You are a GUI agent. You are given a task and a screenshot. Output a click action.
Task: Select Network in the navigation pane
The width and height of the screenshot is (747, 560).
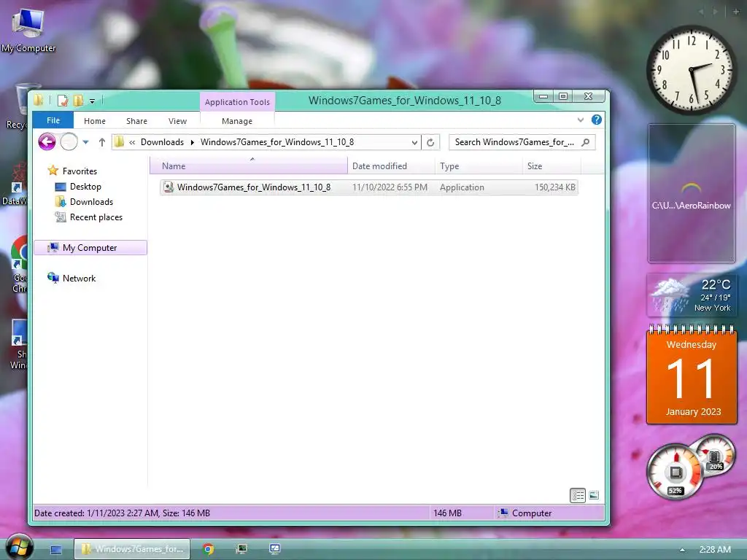[x=71, y=278]
